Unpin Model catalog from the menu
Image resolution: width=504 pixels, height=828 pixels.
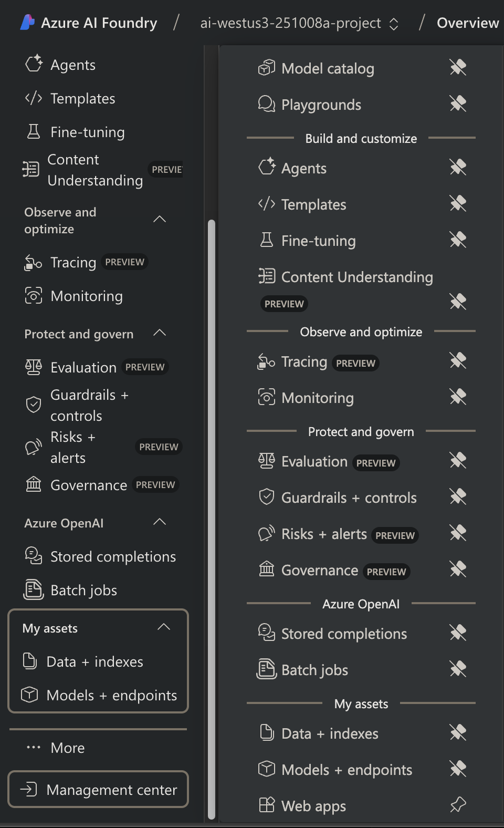click(x=458, y=67)
